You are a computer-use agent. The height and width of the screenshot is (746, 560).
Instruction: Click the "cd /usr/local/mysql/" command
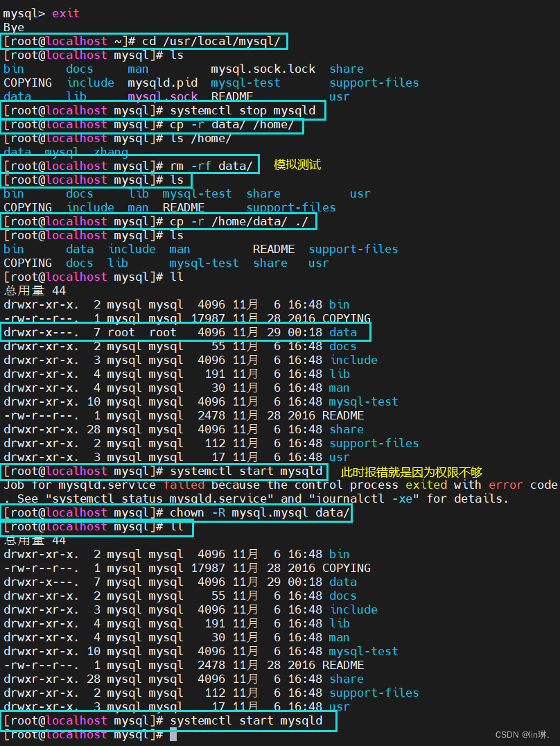point(211,41)
